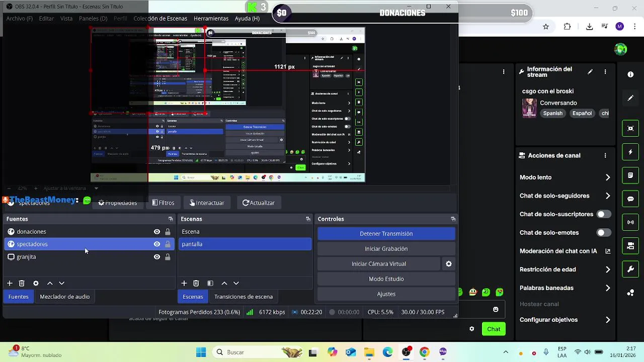
Task: Click Iniciar Cámara Virtual button
Action: coord(379,264)
